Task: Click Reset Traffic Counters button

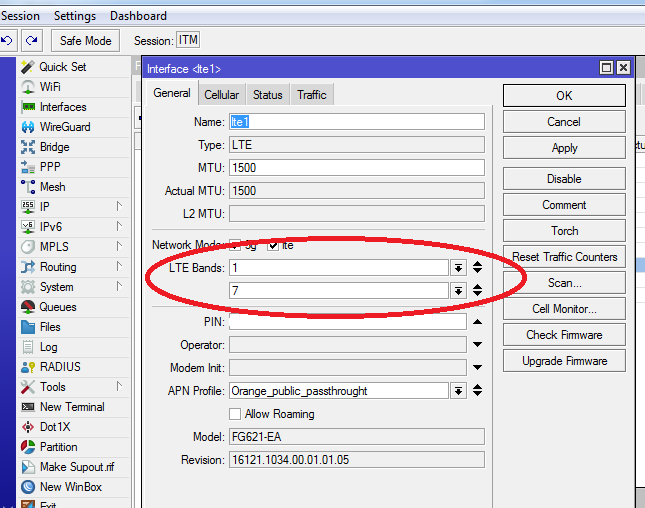Action: pos(564,257)
